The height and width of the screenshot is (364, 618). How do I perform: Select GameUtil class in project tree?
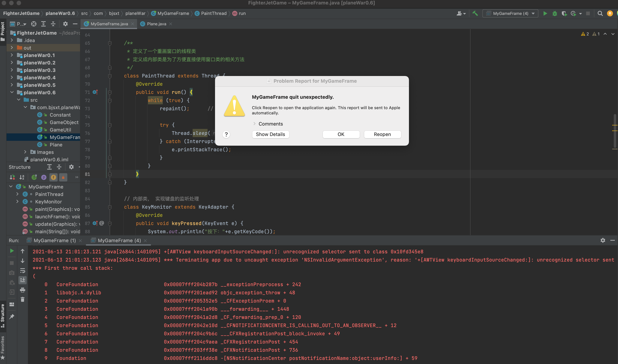pyautogui.click(x=60, y=130)
